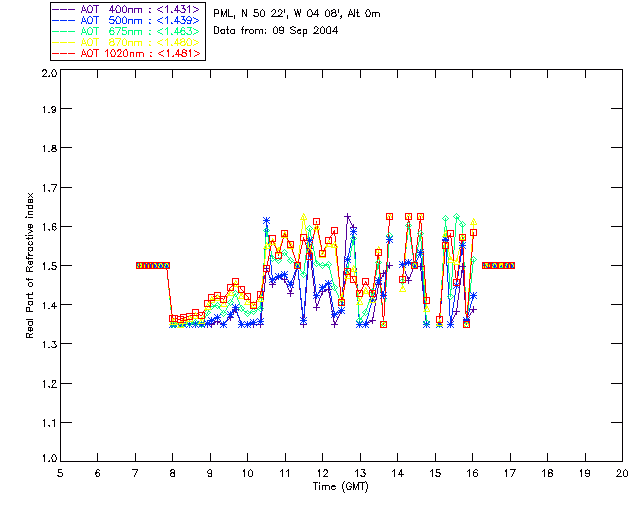Click the red dashed line sample in legend
640x512 pixels.
pos(64,53)
